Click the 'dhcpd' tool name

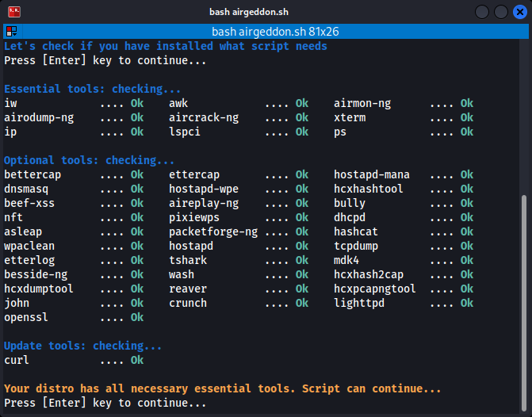pos(350,217)
